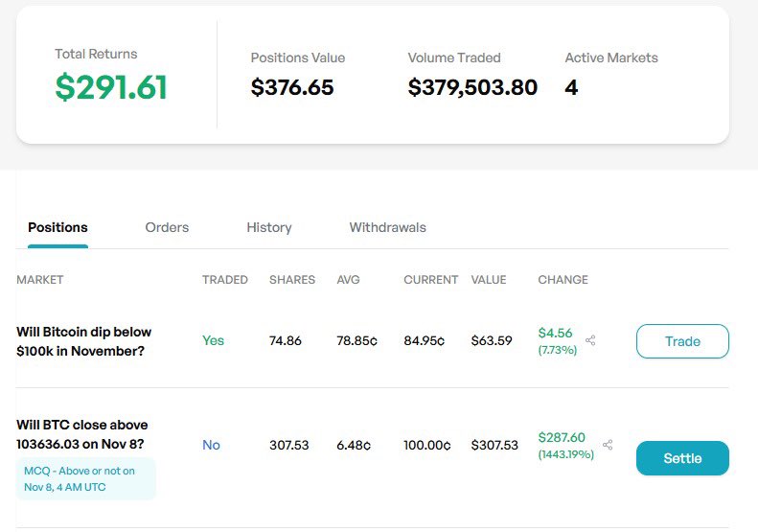Viewport: 758px width, 532px height.
Task: Select the TRADED column header
Action: 225,280
